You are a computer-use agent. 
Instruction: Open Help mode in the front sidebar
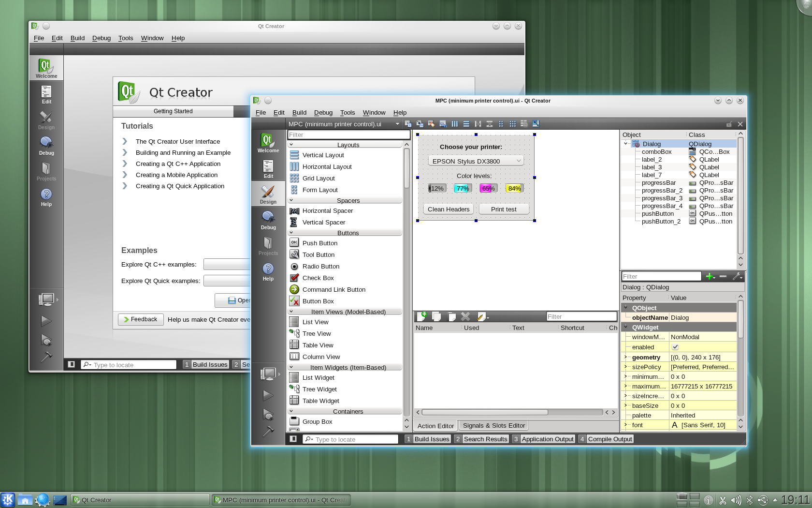[268, 272]
